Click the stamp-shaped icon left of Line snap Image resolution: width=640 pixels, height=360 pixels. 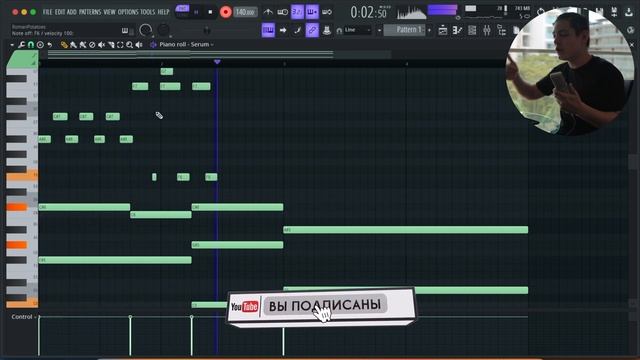[327, 30]
